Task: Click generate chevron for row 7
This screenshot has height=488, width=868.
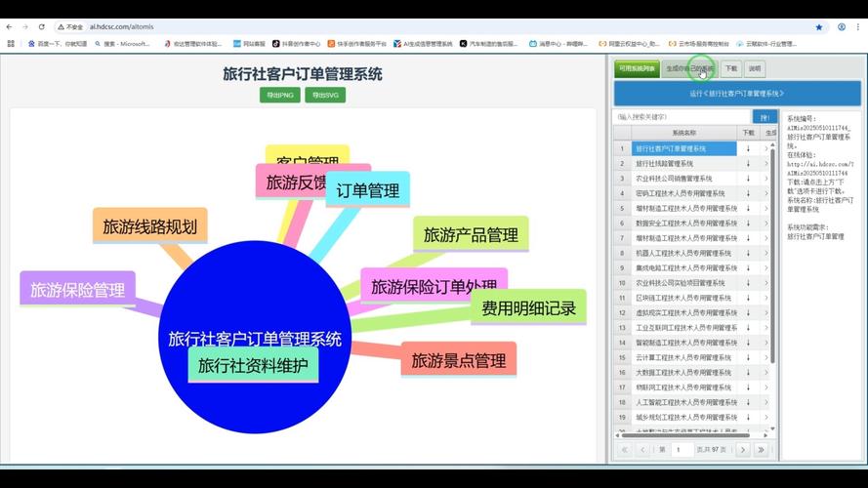Action: (766, 238)
